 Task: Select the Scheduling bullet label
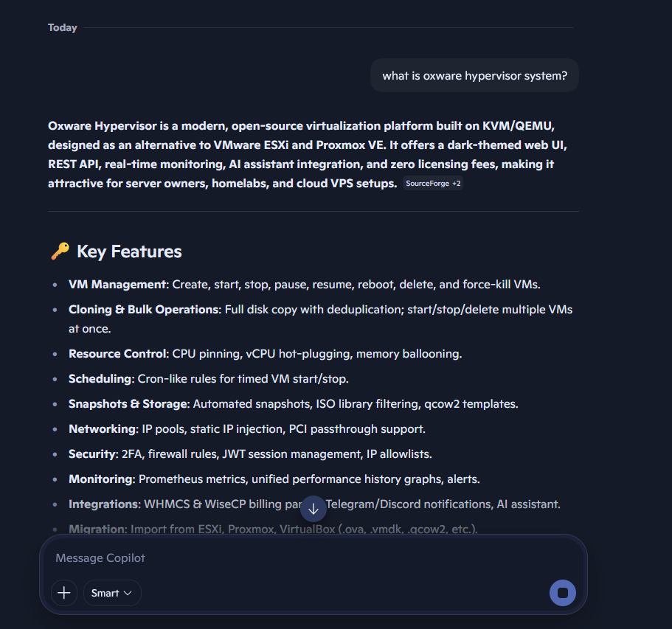(x=100, y=379)
